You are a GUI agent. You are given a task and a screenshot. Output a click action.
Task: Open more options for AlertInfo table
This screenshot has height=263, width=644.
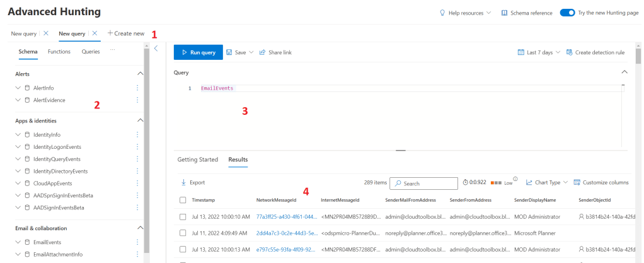click(137, 88)
